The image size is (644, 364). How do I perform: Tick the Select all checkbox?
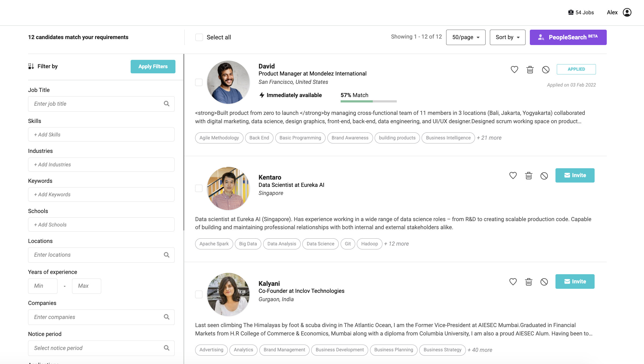click(x=199, y=37)
